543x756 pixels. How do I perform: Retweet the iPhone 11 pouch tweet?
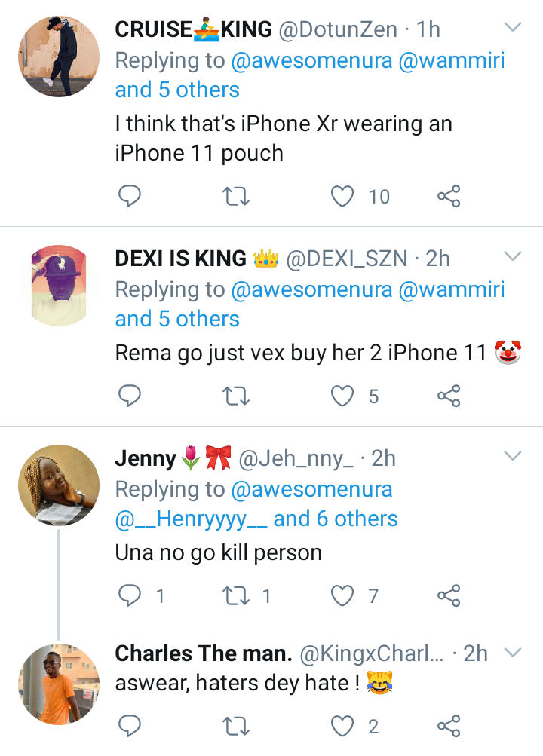click(238, 197)
